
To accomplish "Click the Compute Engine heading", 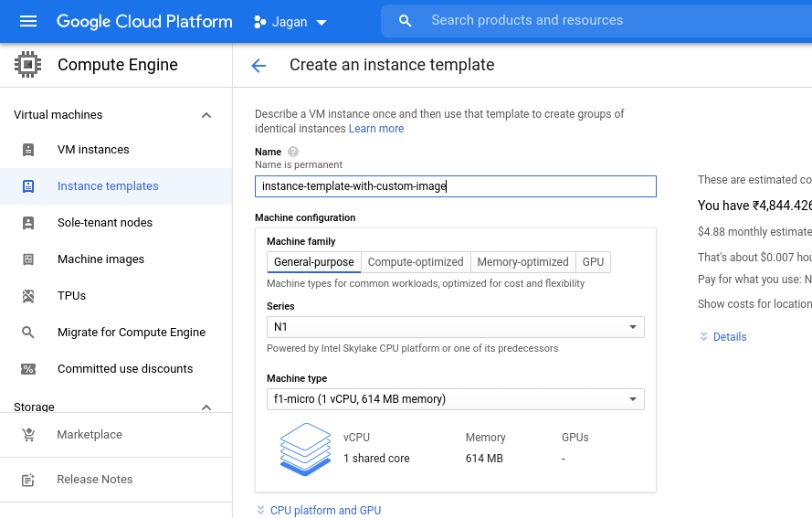I will pyautogui.click(x=118, y=65).
